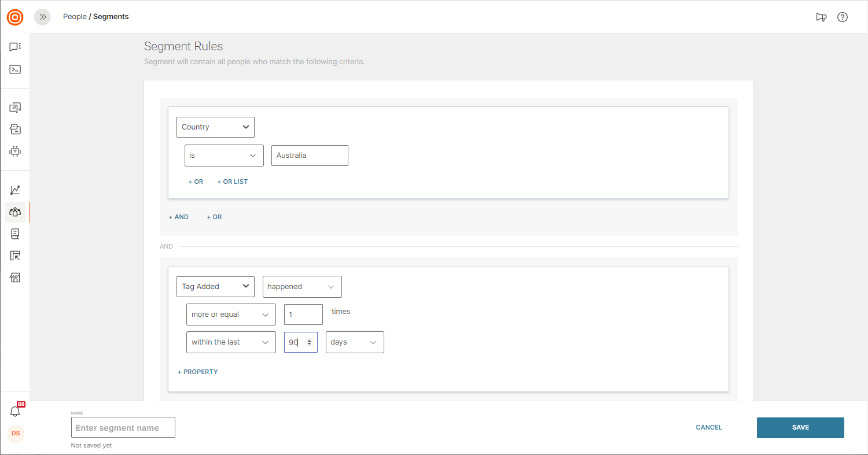Open the 'days' time unit dropdown
This screenshot has height=455, width=868.
pyautogui.click(x=355, y=342)
